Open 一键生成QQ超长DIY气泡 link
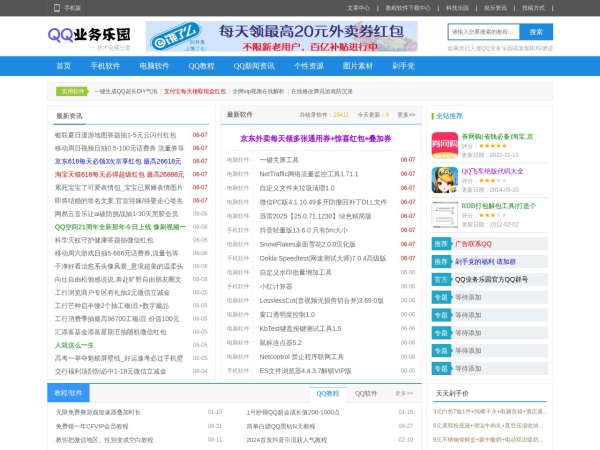Viewport: 600px width, 450px height. (x=126, y=91)
